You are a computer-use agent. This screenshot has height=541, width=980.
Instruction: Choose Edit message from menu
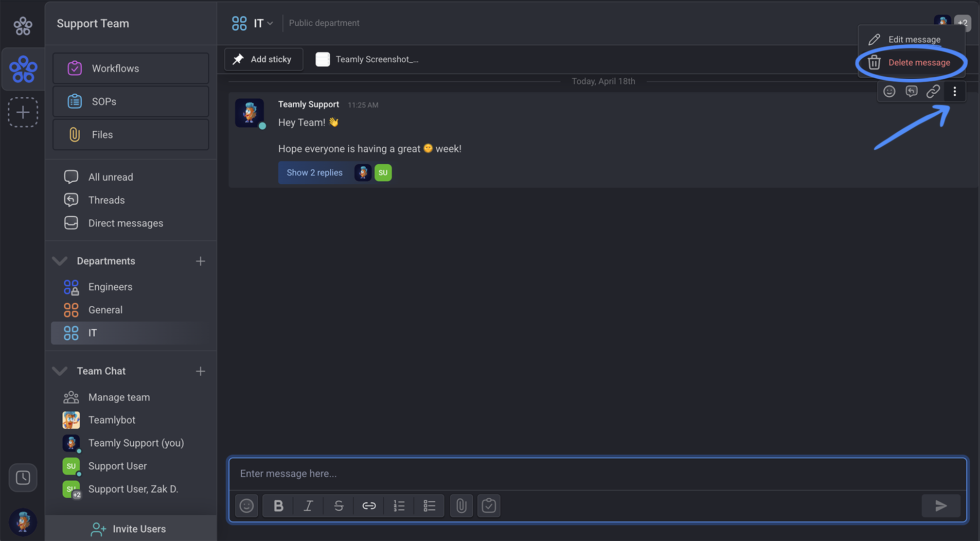pyautogui.click(x=911, y=39)
